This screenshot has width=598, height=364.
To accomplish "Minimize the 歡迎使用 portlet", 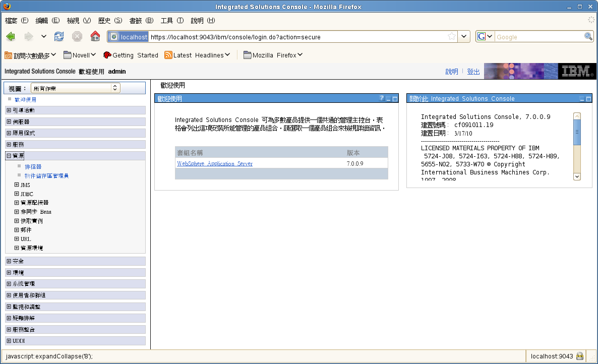I will tap(388, 99).
